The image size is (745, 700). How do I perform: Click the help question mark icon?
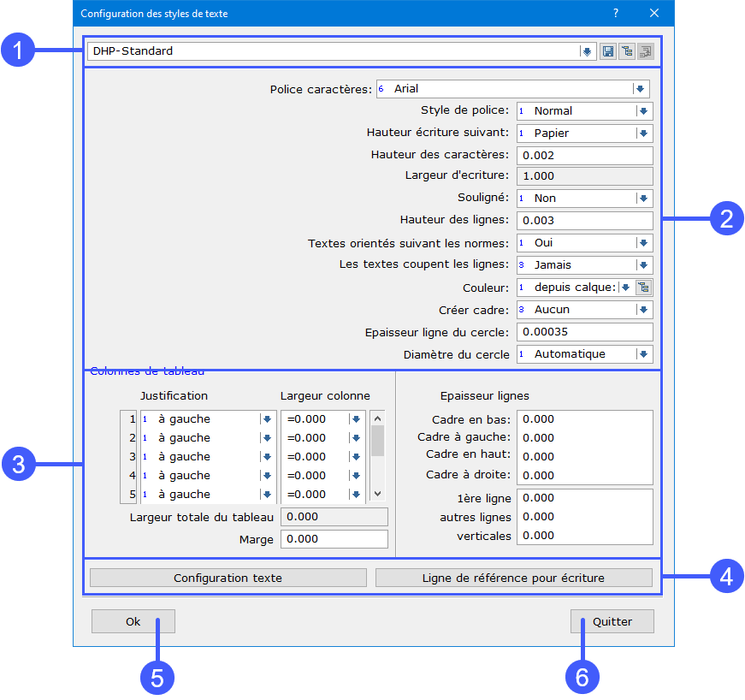[x=616, y=13]
